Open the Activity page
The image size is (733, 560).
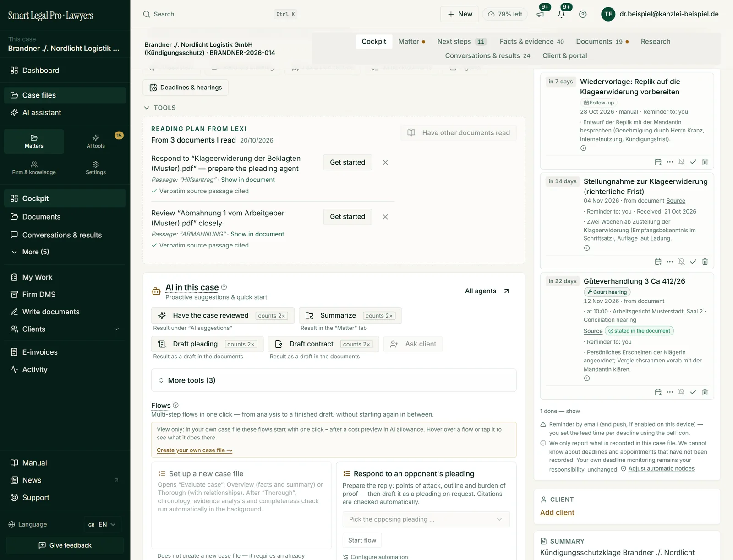pyautogui.click(x=35, y=369)
